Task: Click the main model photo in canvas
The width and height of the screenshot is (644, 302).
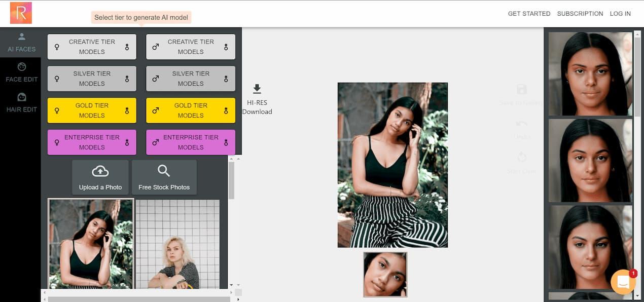Action: tap(392, 165)
